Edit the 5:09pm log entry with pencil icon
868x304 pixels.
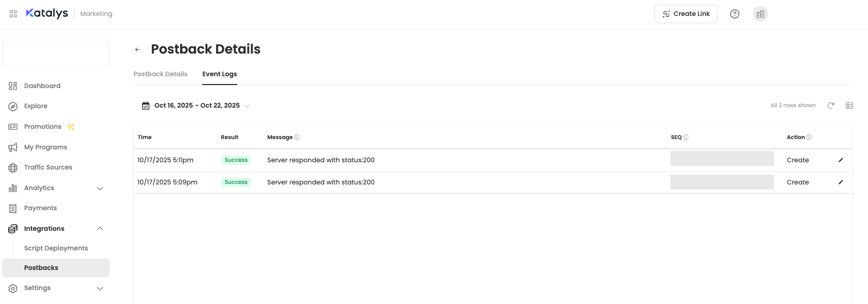[x=841, y=182]
